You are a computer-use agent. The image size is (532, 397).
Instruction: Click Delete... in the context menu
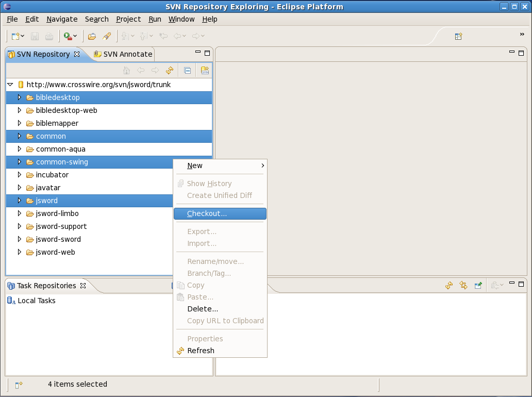point(203,309)
